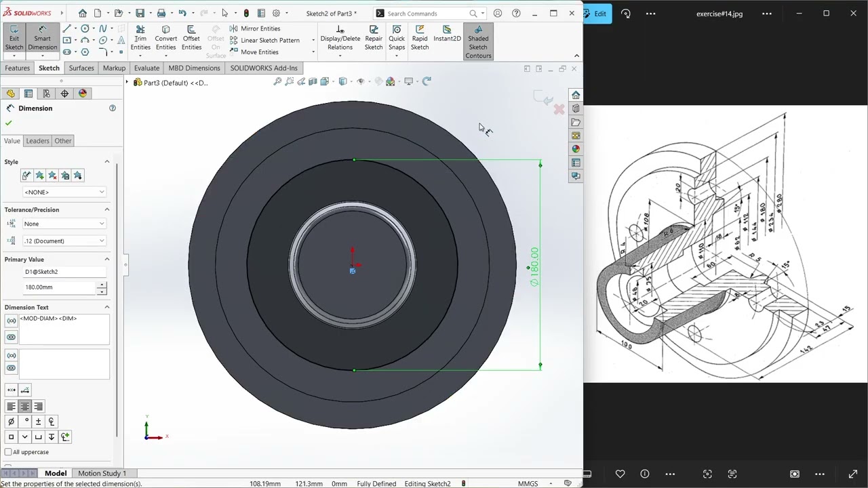868x488 pixels.
Task: Open the DimXpertManager tab icon
Action: tap(64, 94)
